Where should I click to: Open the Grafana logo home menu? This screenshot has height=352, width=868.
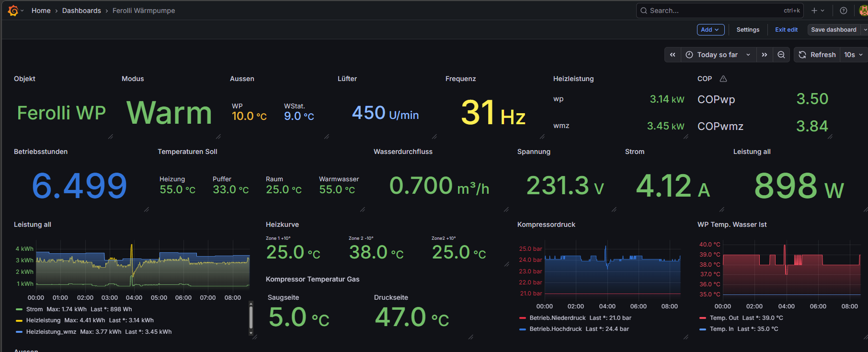click(x=13, y=11)
